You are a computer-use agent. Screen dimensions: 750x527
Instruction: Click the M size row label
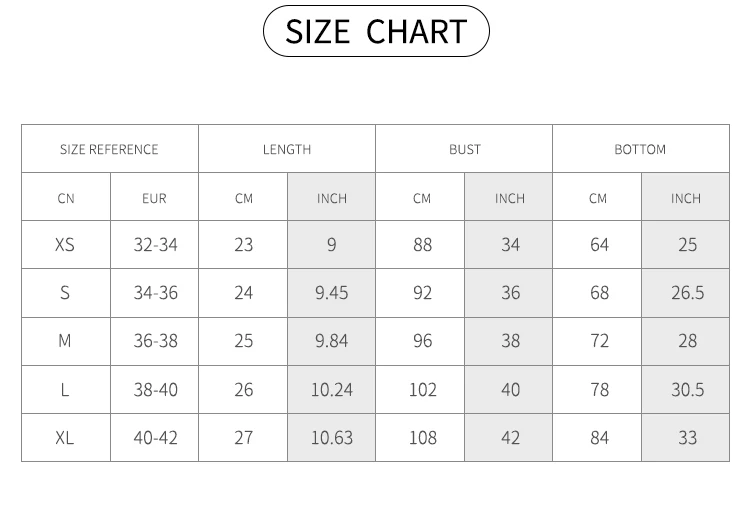(x=65, y=341)
